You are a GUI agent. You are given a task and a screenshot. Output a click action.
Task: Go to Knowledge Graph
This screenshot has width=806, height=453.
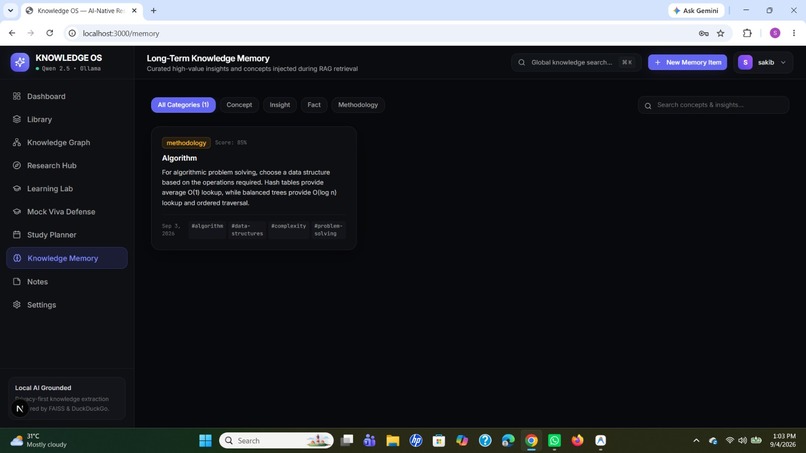click(x=67, y=142)
